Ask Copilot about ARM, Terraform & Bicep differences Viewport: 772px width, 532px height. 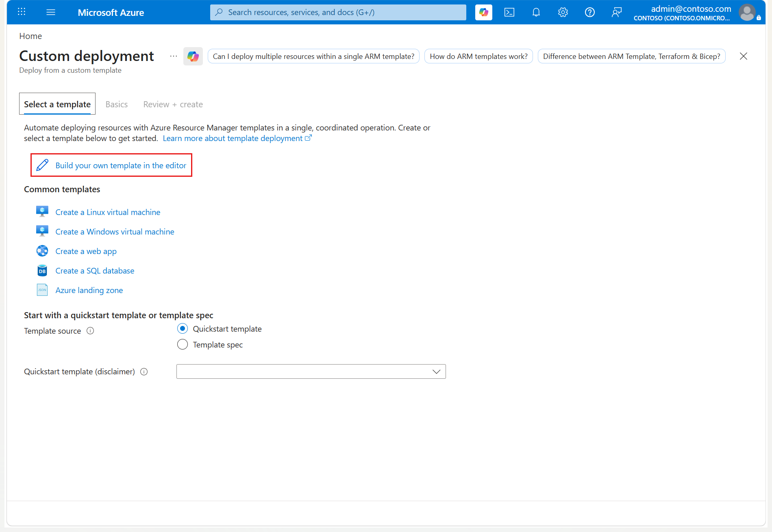point(631,56)
